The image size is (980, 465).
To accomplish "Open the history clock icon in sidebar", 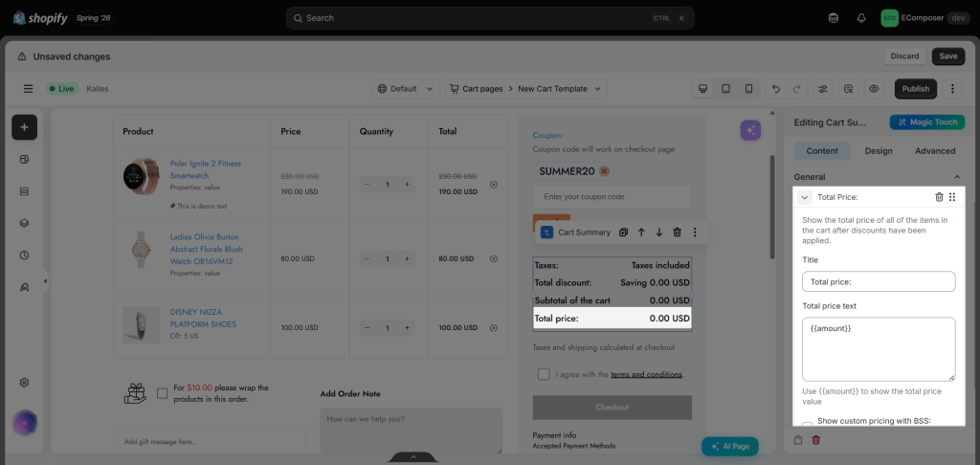I will 24,255.
